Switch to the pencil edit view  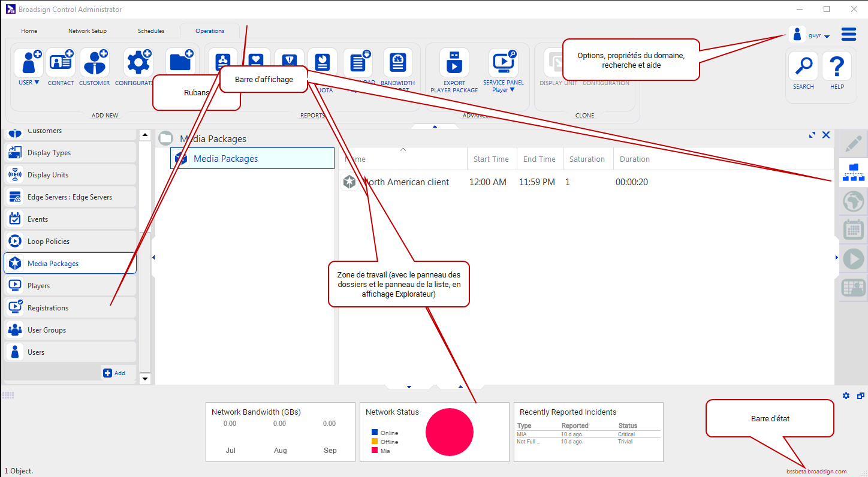click(854, 144)
